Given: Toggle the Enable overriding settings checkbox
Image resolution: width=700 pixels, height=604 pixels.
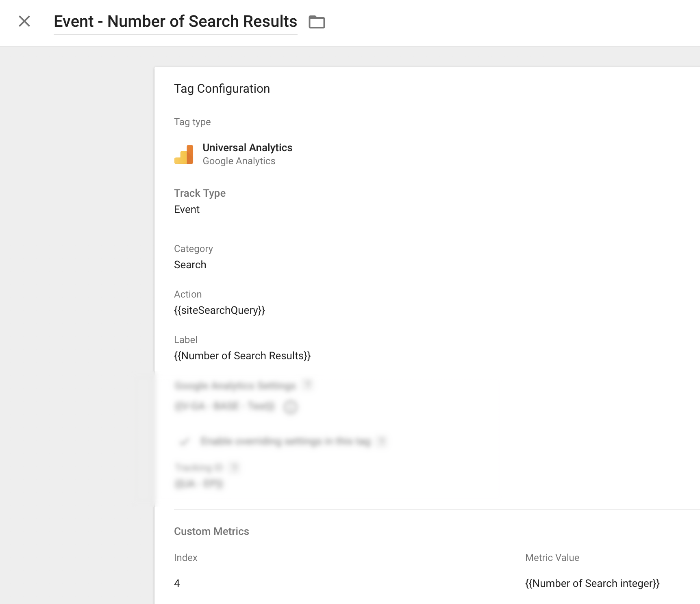Looking at the screenshot, I should [185, 441].
